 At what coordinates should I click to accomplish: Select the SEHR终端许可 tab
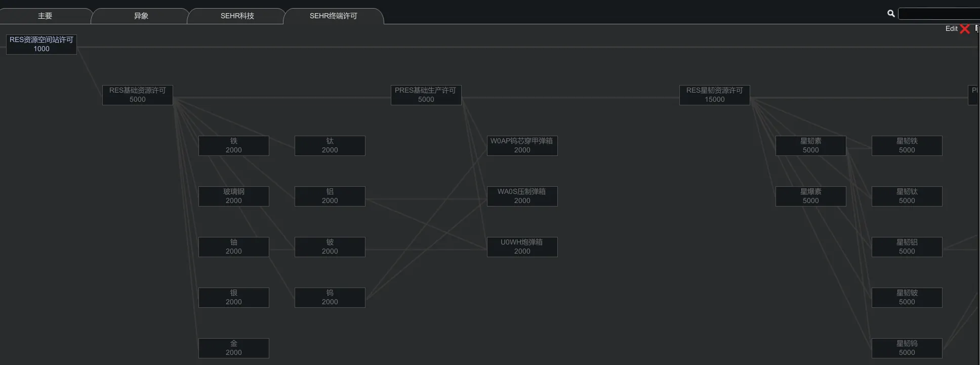pyautogui.click(x=334, y=16)
